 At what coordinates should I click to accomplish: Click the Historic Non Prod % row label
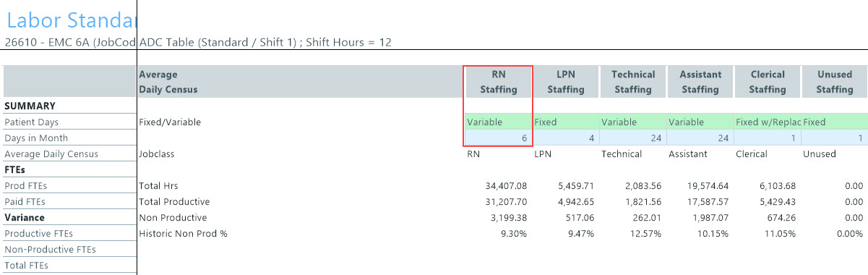[x=183, y=234]
